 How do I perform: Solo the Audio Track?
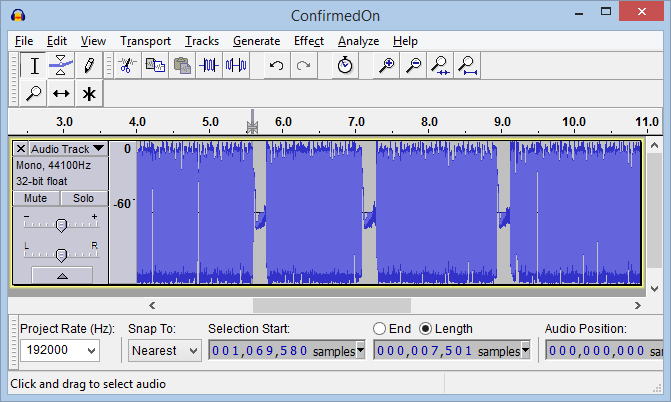point(83,198)
